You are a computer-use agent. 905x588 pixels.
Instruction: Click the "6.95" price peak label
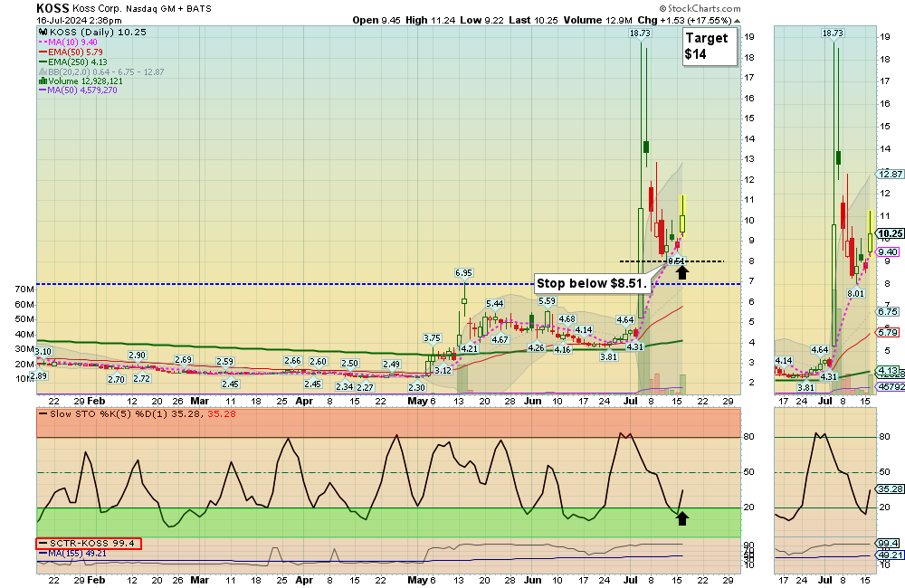pos(463,272)
